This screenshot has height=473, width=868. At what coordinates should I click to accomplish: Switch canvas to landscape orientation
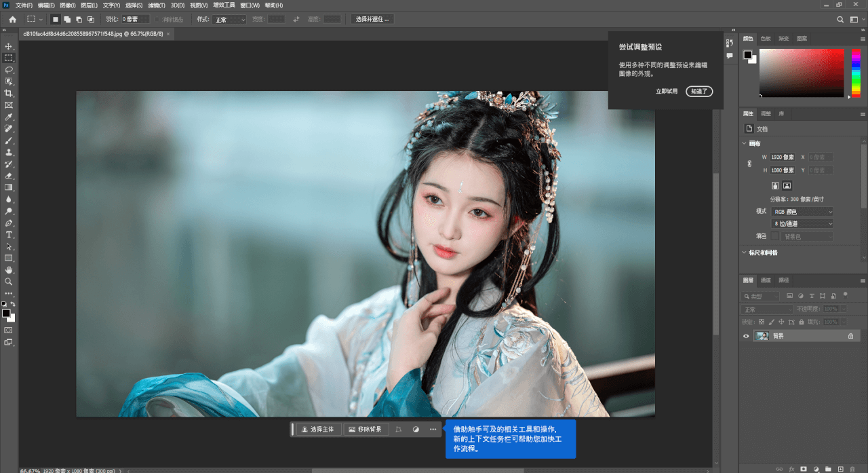(x=787, y=185)
